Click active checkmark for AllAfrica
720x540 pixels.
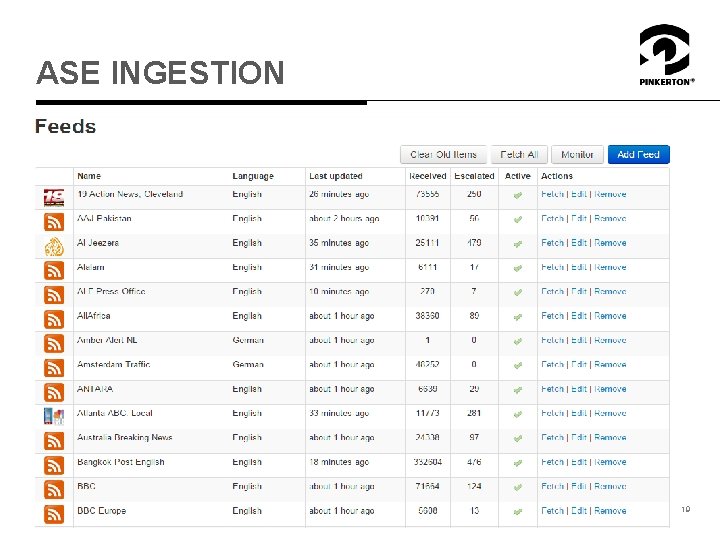[518, 317]
